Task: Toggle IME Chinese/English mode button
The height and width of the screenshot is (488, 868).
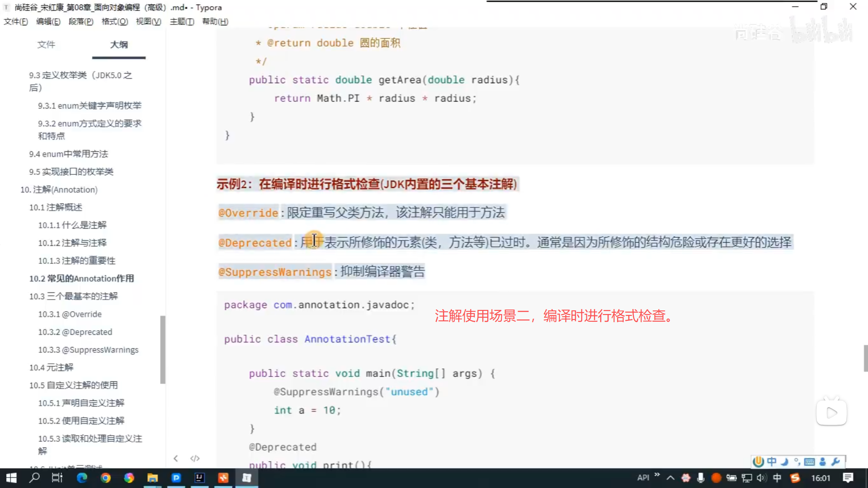Action: [772, 461]
